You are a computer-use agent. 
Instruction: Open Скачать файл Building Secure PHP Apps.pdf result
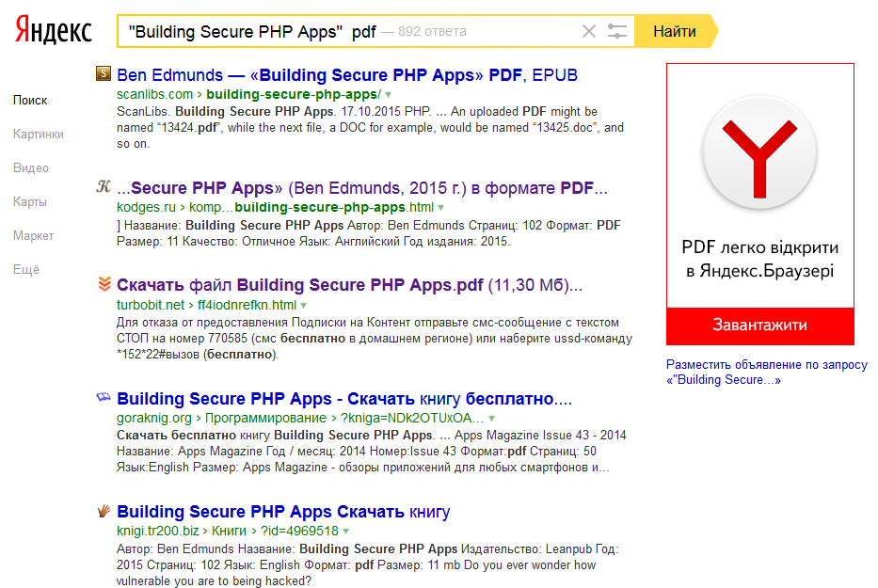[349, 285]
